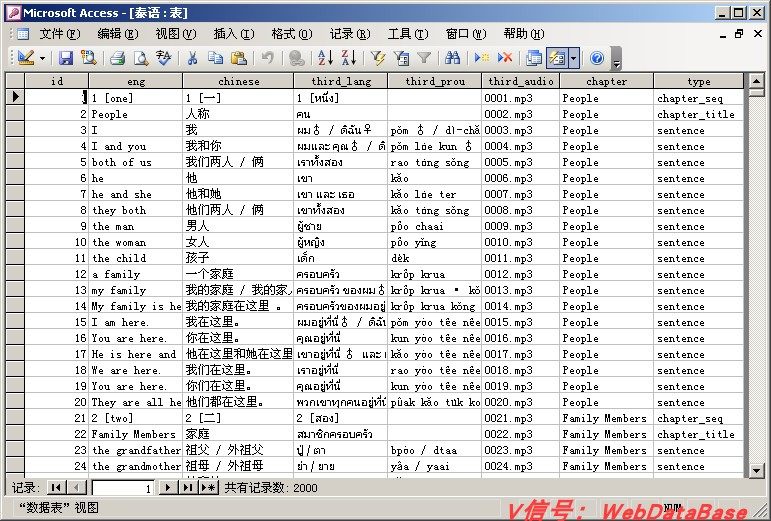Viewport: 771px width, 521px height.
Task: Restore the inner document window
Action: point(739,34)
